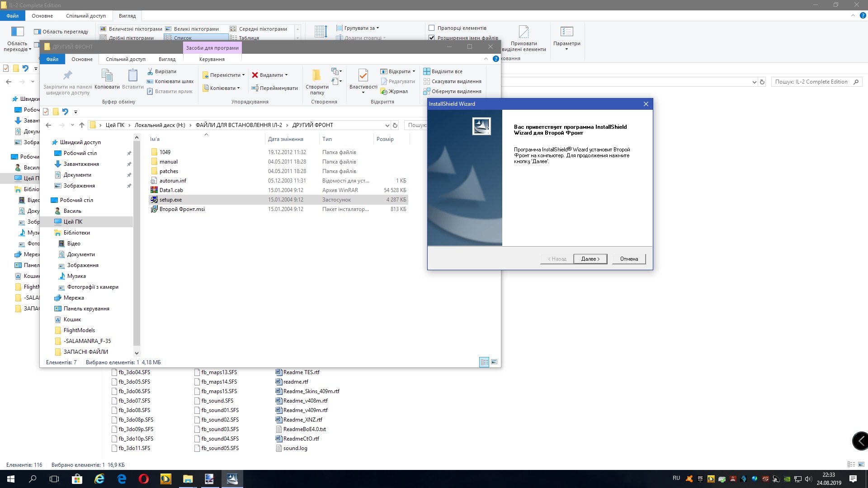This screenshot has width=868, height=488.
Task: Open Microsoft Store from taskbar
Action: (77, 479)
